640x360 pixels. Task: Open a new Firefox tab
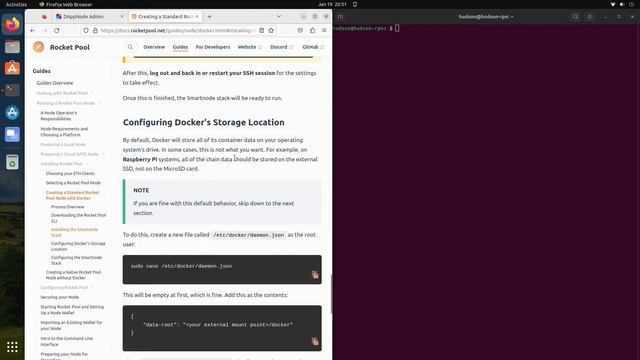209,17
